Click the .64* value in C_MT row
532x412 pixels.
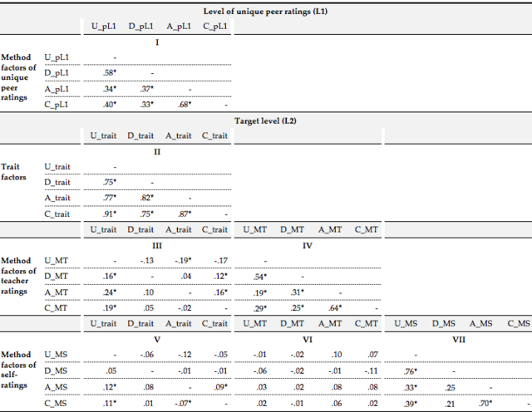335,308
